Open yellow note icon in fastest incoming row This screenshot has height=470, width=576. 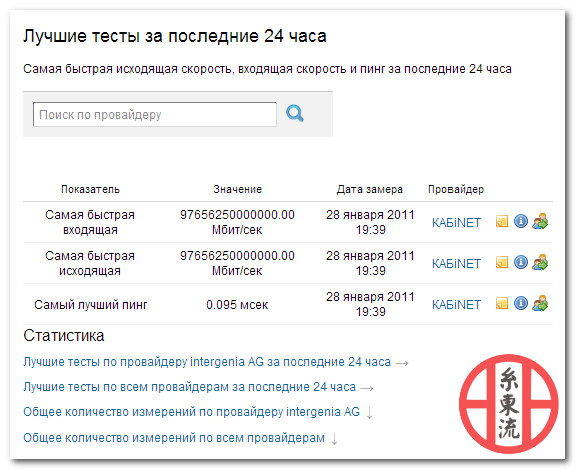(502, 221)
